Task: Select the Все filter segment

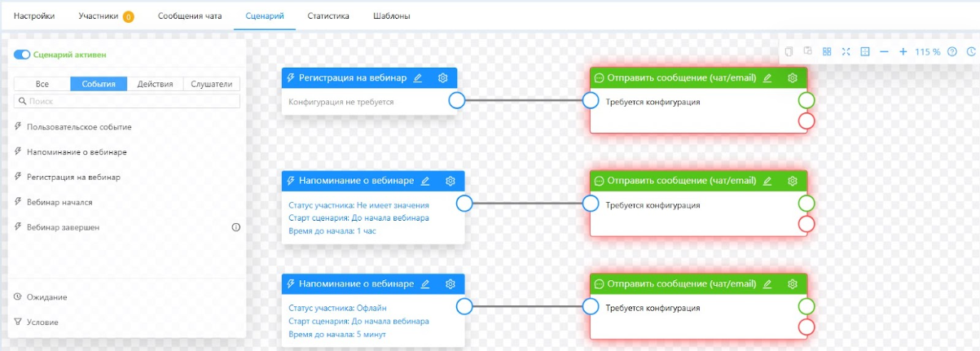Action: point(42,84)
